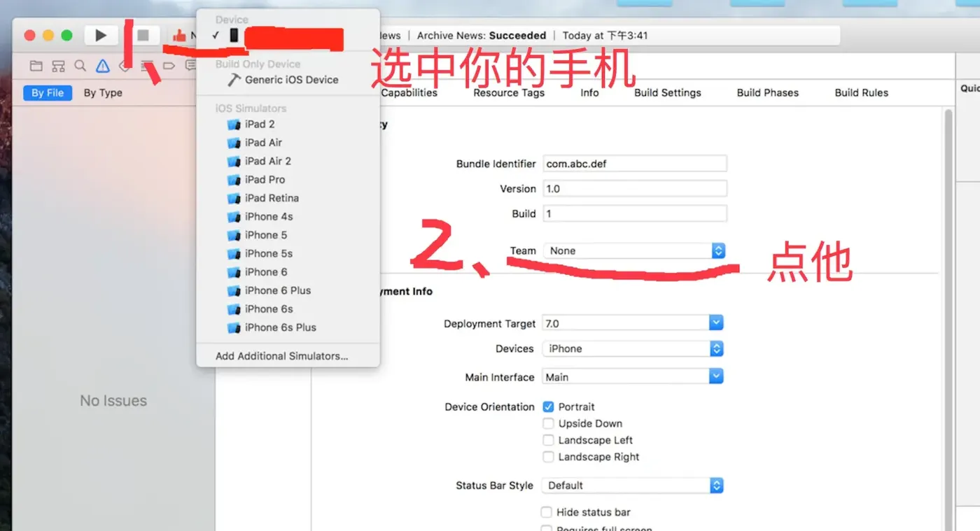
Task: Open the scheme selector with the thumbs-up app icon
Action: pos(180,35)
